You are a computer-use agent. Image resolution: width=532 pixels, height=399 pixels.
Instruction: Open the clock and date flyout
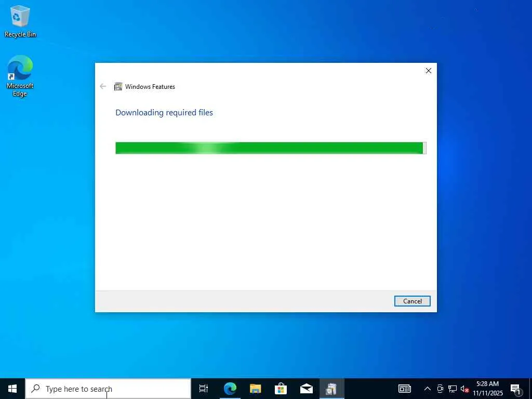(488, 389)
